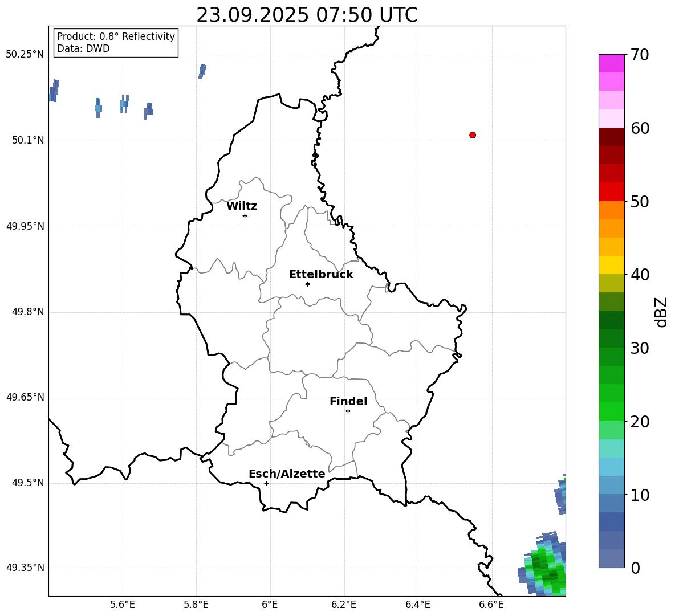Click the 50 tick on the colorbar
Screen dimensions: 675x616
coord(640,201)
